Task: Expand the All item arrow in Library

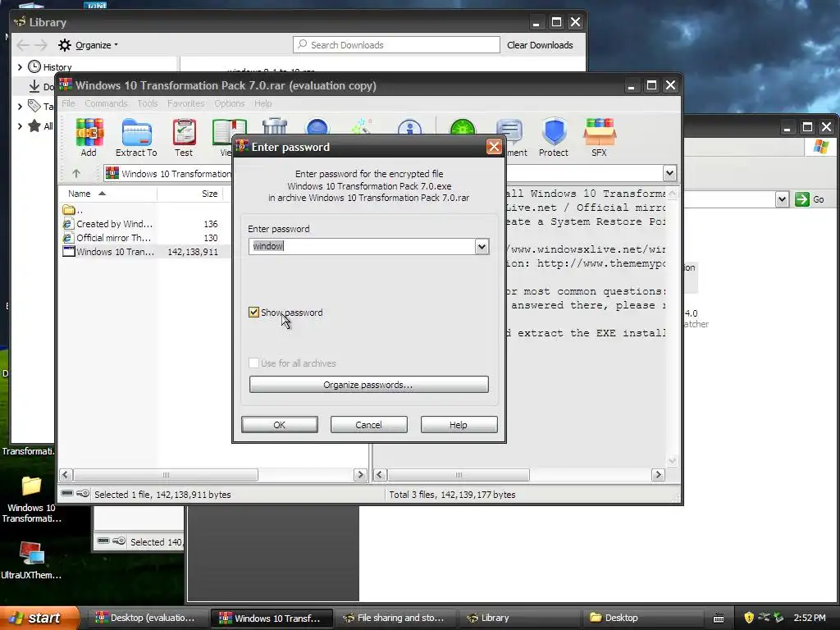Action: click(20, 126)
